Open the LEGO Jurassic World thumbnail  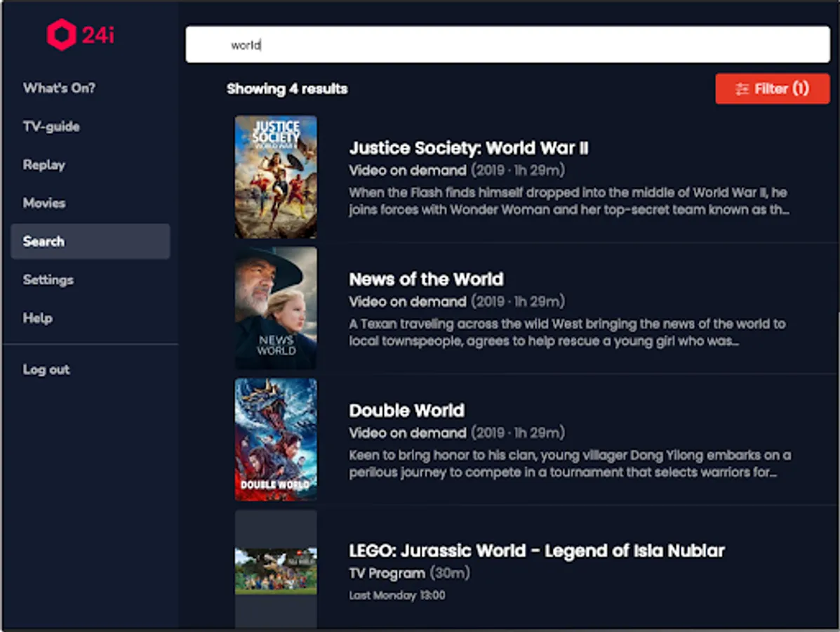(x=276, y=568)
